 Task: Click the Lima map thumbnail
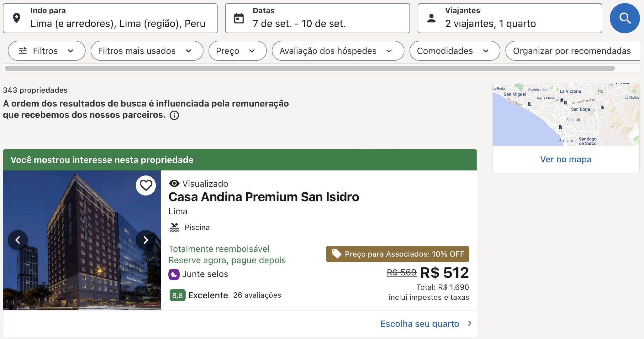coord(566,114)
